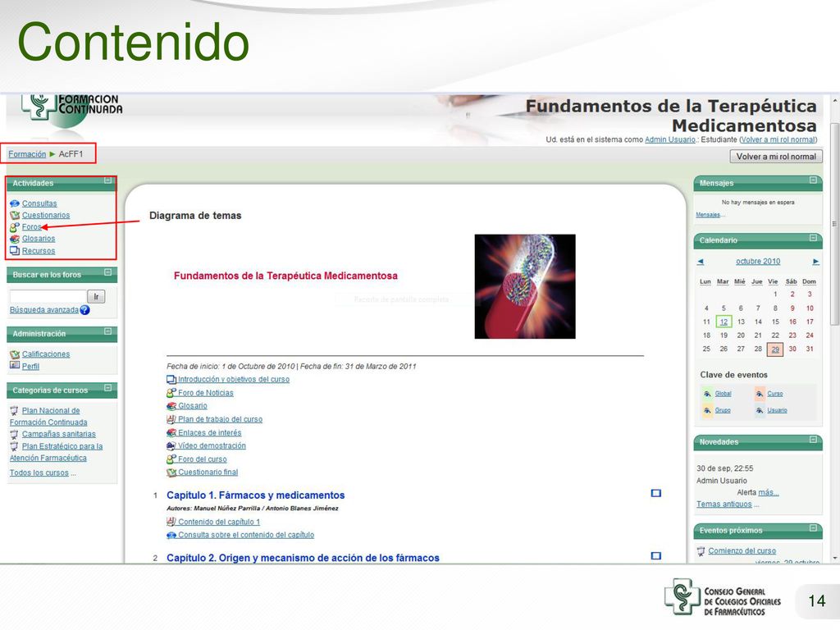Image resolution: width=840 pixels, height=630 pixels.
Task: Collapse the Administración block
Action: [x=107, y=331]
